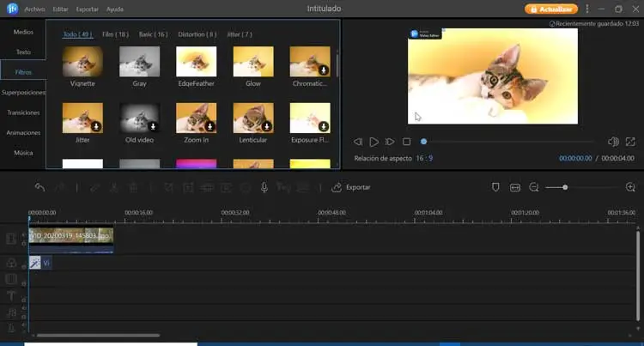Viewport: 644px width, 346px height.
Task: Open the Animaciones panel
Action: 23,132
